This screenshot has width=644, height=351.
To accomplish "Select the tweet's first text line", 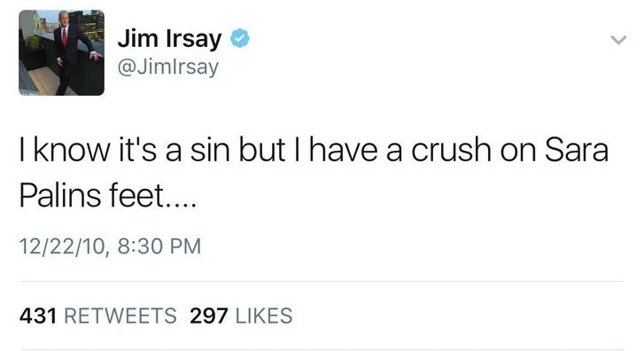I will pos(314,150).
